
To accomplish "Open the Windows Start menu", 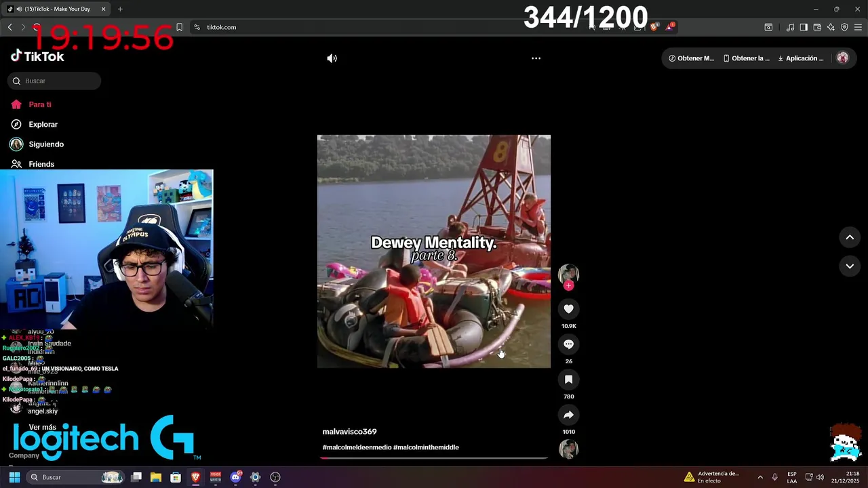I will click(x=14, y=477).
